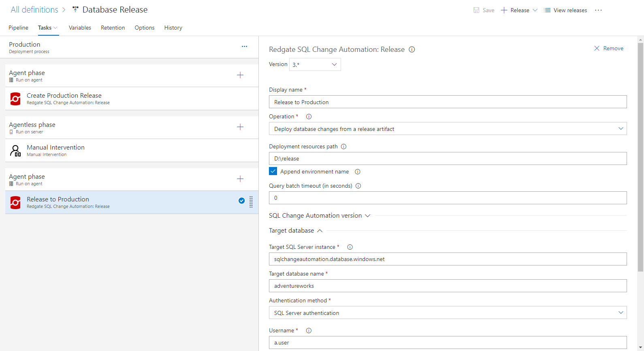Click the right panel vertical scrollbar

pos(640,157)
